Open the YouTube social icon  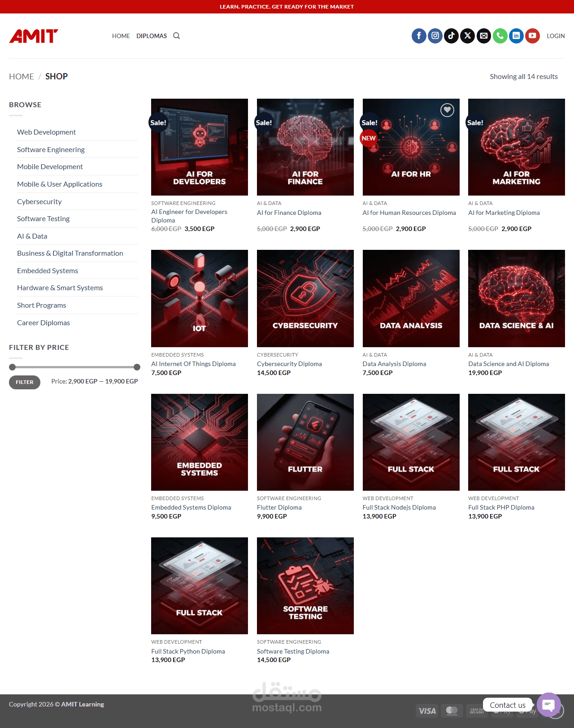[x=532, y=36]
